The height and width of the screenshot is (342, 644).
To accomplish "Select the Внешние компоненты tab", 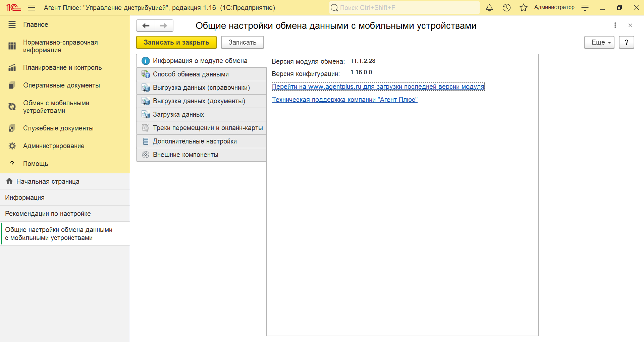I will click(x=185, y=155).
